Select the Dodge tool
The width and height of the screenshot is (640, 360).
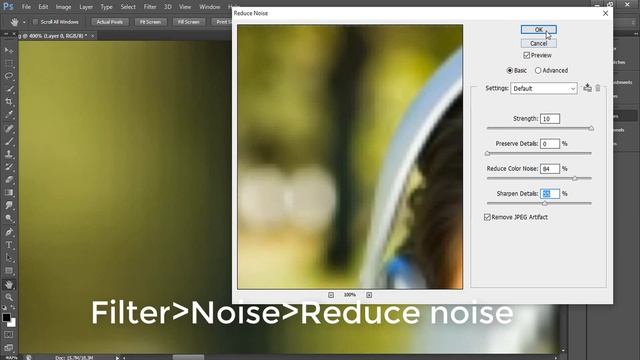click(9, 218)
